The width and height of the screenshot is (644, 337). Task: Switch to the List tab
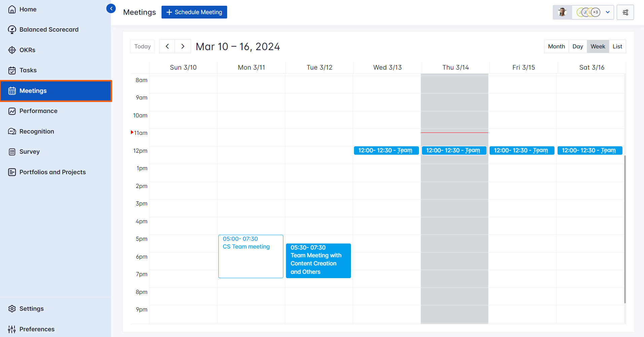pos(617,46)
